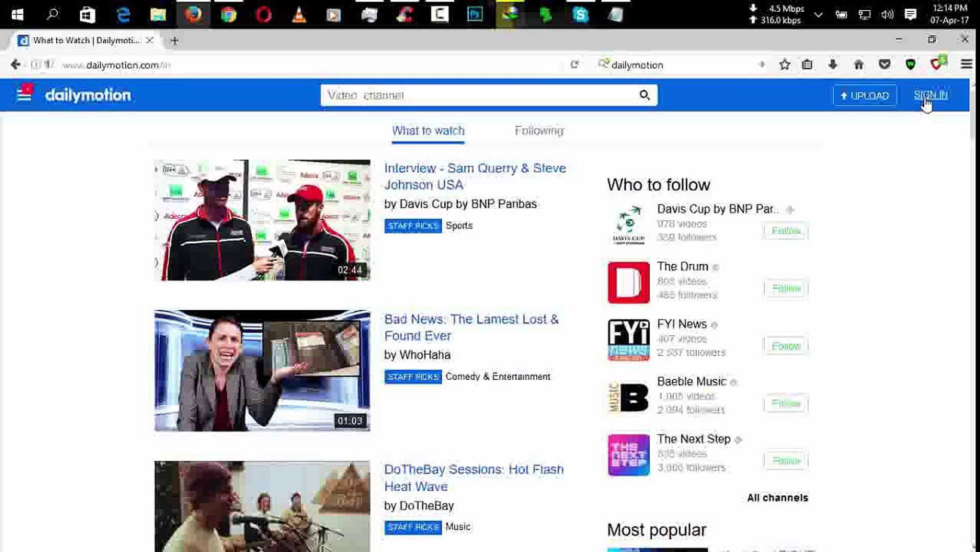Viewport: 980px width, 552px height.
Task: Click the Video, channel search field
Action: [478, 95]
